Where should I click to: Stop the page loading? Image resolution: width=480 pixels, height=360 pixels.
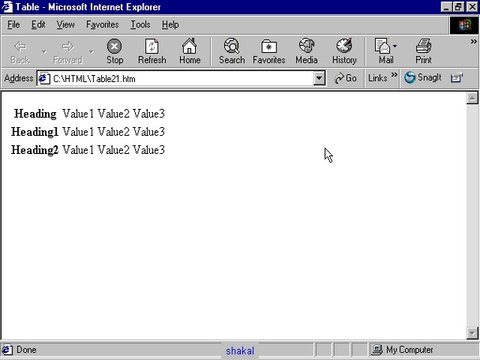coord(114,51)
